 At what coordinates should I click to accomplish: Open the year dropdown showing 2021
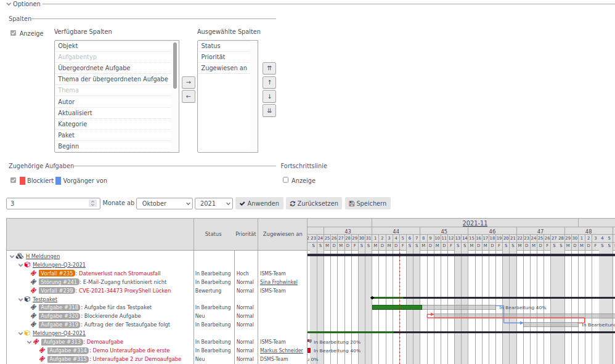214,203
